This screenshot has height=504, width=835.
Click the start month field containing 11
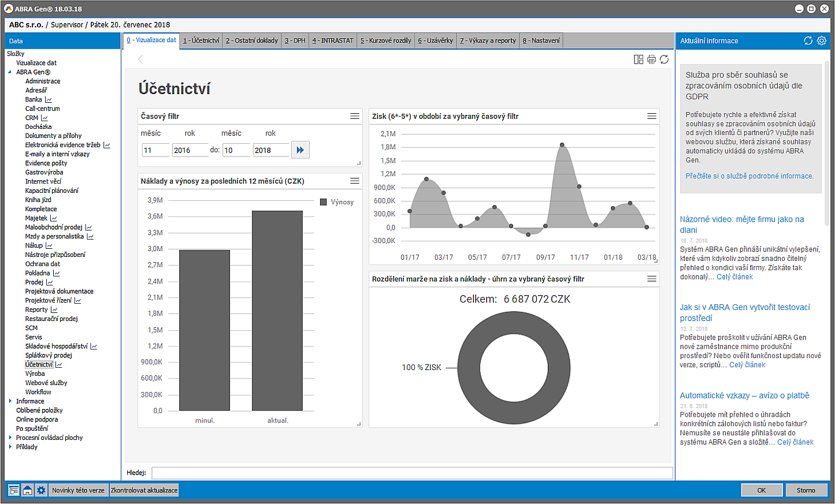coord(155,150)
